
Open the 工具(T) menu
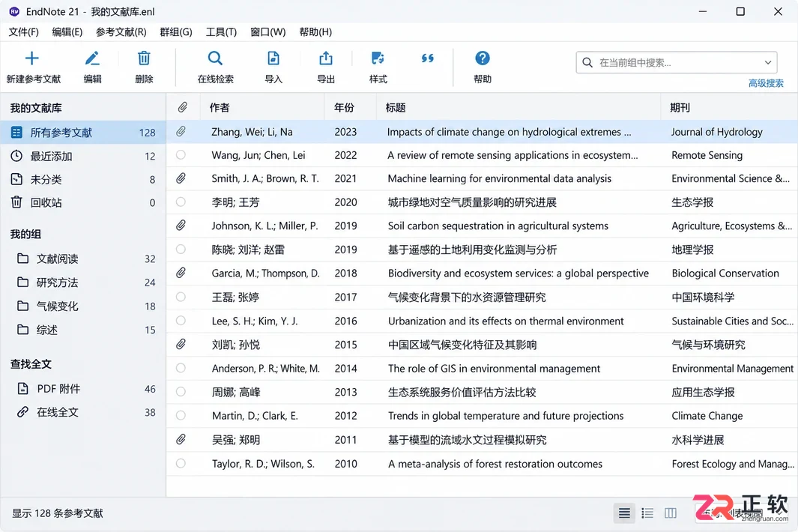click(x=221, y=32)
